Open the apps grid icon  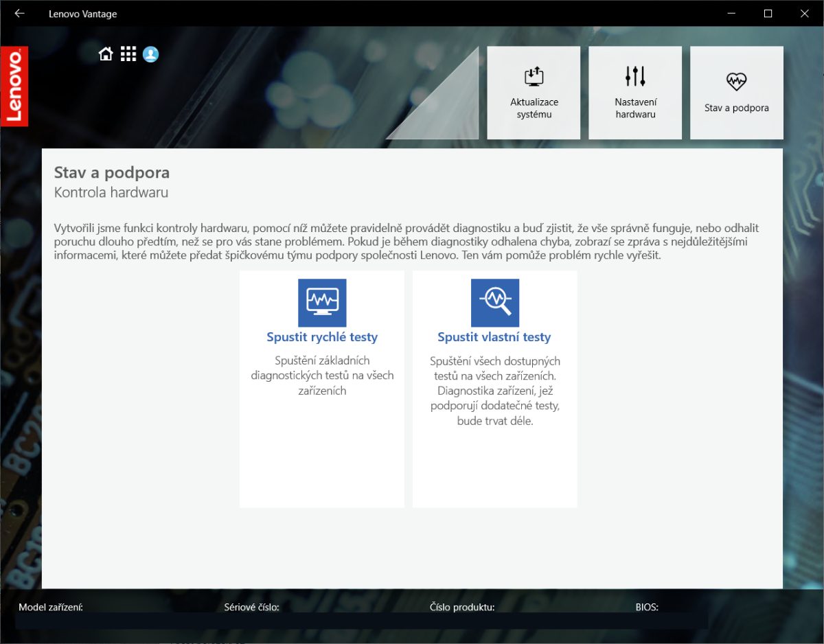pyautogui.click(x=128, y=54)
